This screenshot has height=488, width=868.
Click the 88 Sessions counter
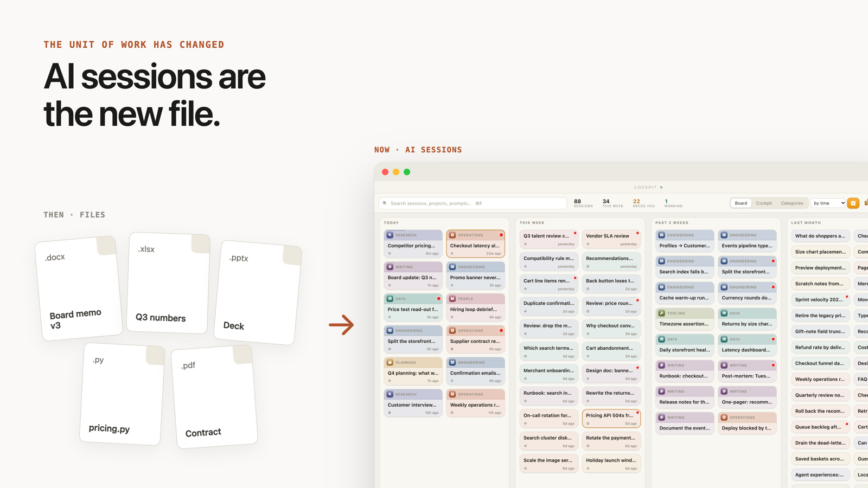coord(583,203)
